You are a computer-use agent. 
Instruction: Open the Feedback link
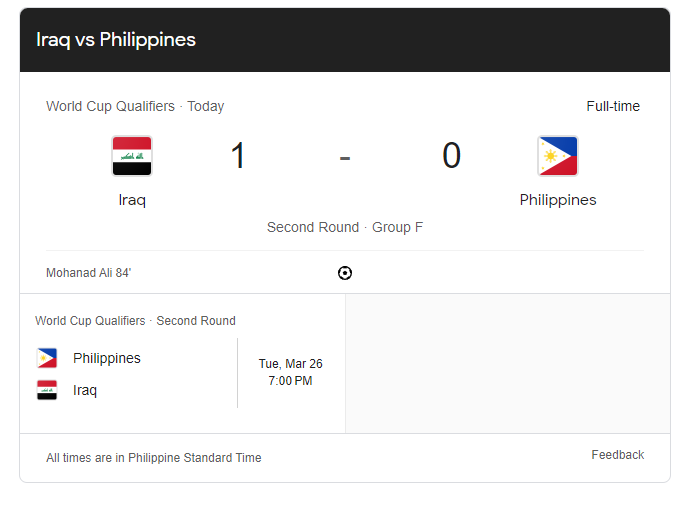pyautogui.click(x=617, y=455)
